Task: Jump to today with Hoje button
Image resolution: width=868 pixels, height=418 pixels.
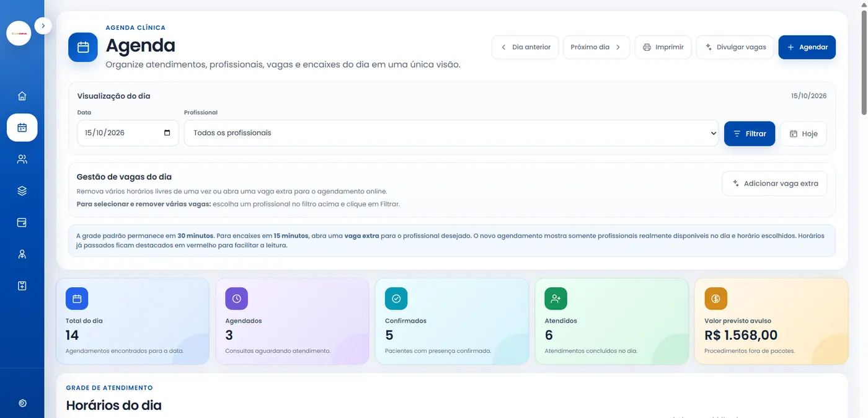Action: pyautogui.click(x=803, y=133)
